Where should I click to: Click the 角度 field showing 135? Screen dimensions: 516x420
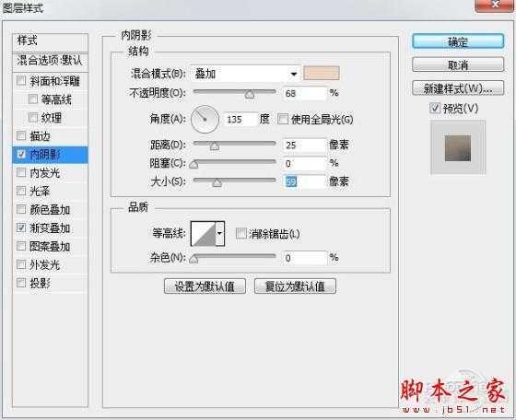click(x=240, y=119)
